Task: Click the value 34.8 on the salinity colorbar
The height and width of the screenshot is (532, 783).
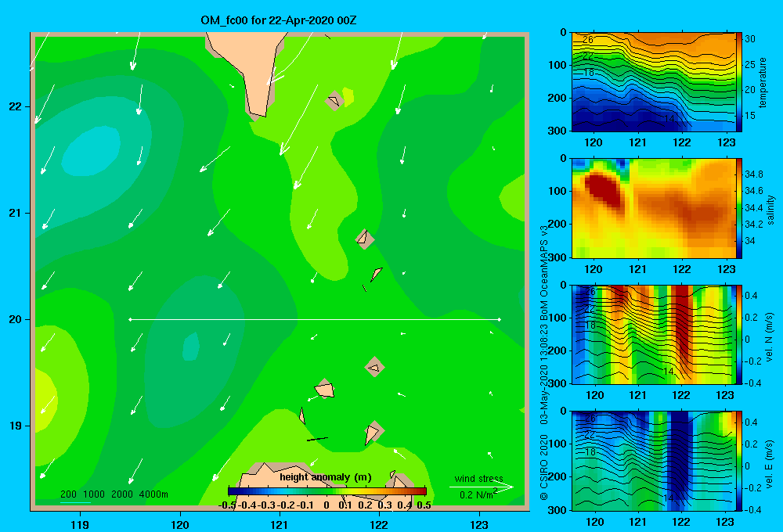Action: tap(753, 174)
